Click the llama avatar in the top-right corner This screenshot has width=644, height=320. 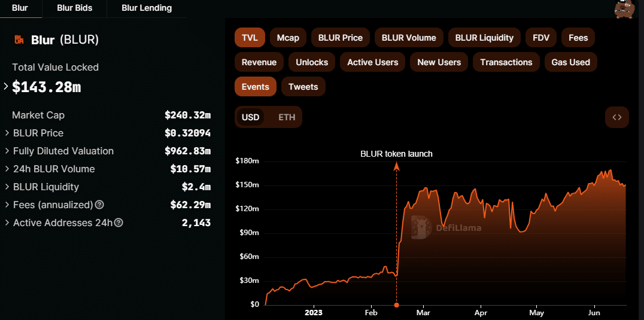[x=625, y=9]
